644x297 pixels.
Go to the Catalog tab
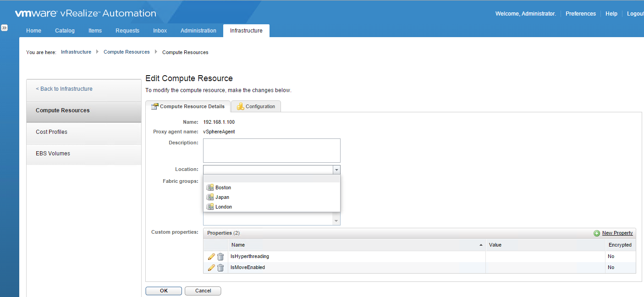tap(65, 31)
